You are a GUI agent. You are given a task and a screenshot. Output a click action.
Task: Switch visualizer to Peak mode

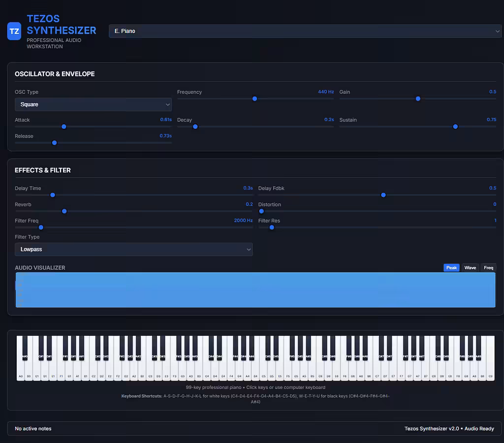(x=451, y=268)
